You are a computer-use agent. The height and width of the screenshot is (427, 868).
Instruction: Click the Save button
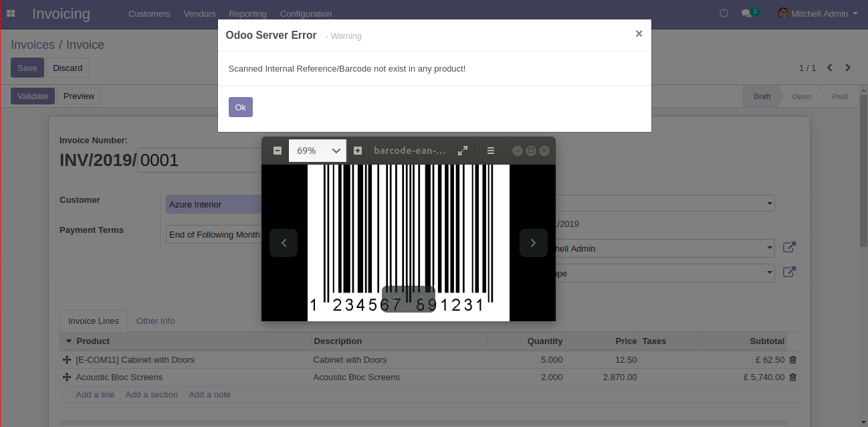click(27, 68)
